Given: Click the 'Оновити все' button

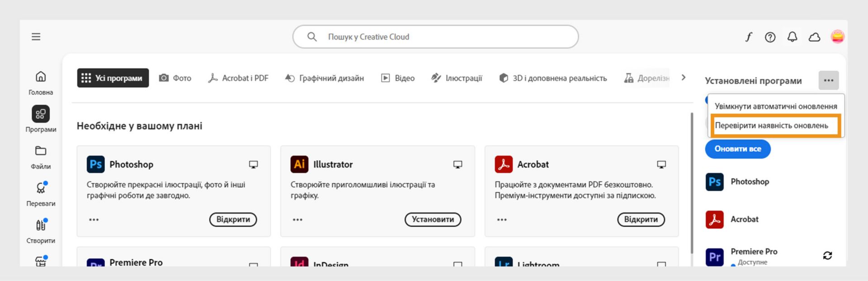Looking at the screenshot, I should (737, 149).
